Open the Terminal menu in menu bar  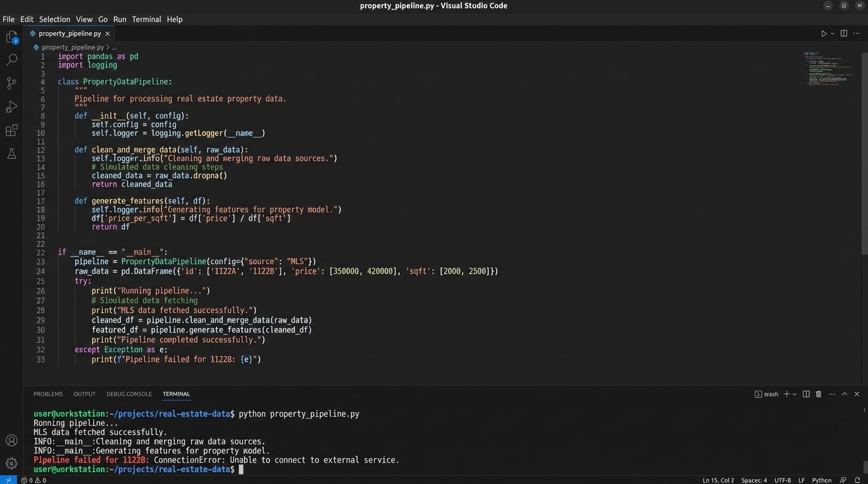point(146,20)
